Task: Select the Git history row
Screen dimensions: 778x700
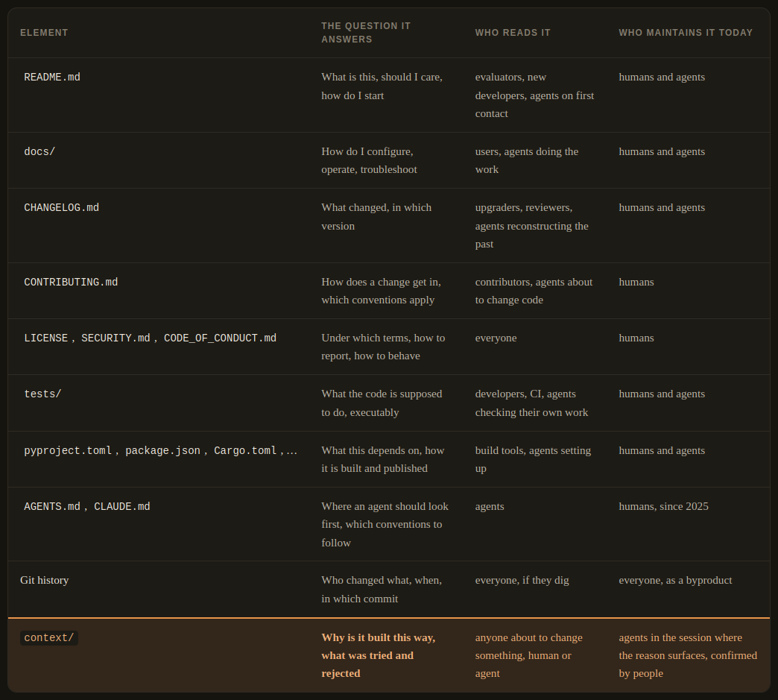Action: 389,589
